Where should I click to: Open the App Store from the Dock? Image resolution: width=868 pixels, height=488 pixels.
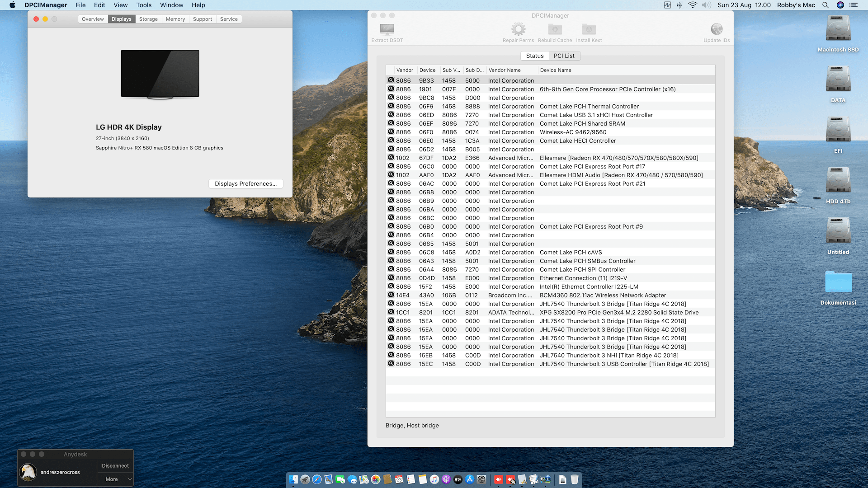[x=470, y=479]
